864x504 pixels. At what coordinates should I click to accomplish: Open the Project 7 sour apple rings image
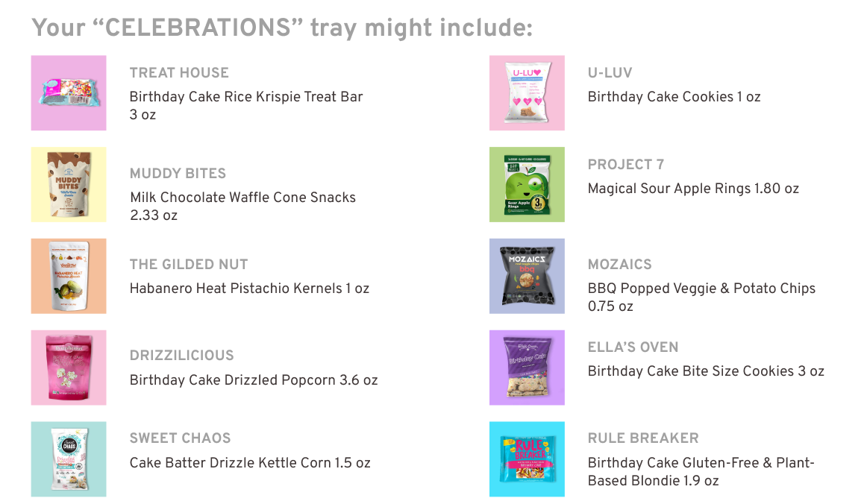point(527,184)
